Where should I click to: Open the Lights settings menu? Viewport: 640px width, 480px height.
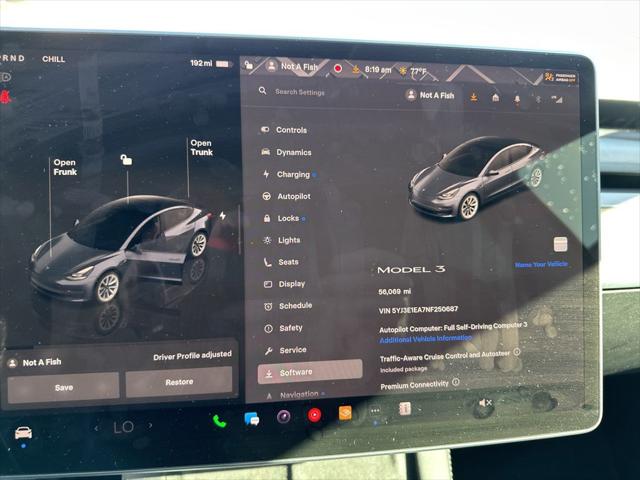click(x=282, y=240)
